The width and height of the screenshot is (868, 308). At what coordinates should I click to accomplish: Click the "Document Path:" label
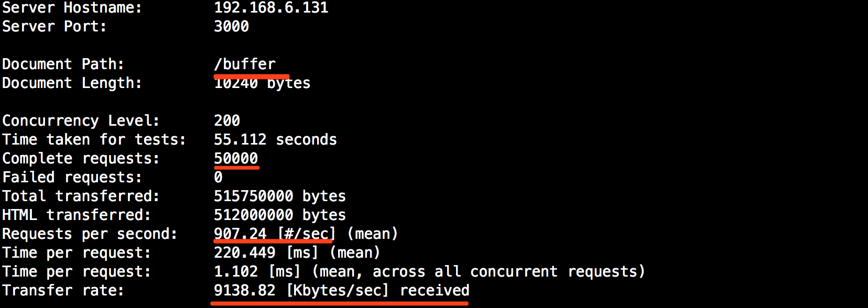point(63,64)
